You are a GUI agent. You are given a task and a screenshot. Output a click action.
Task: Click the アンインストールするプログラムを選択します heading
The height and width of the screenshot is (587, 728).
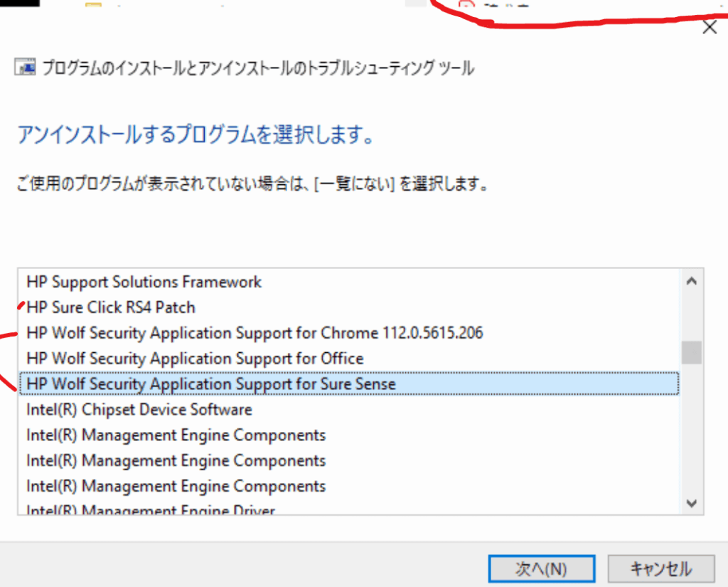(195, 134)
